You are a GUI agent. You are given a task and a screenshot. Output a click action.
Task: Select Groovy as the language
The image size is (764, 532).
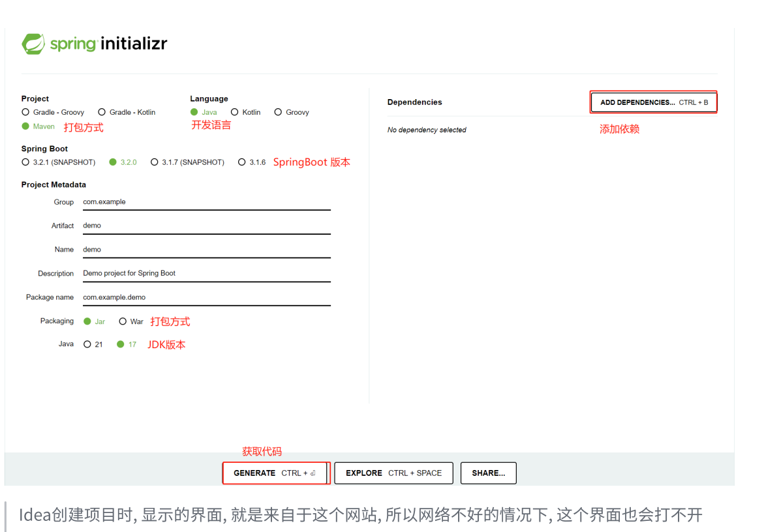coord(292,112)
